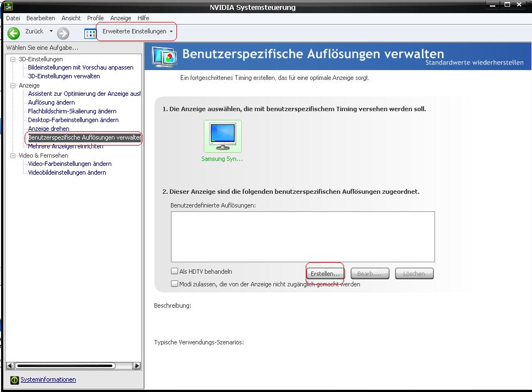Click the NVIDIA icon in title bar
This screenshot has height=392, width=532.
[8, 6]
